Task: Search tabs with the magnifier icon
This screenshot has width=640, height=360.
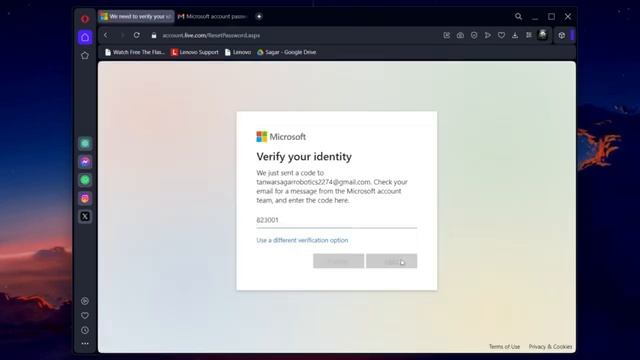Action: coord(518,17)
